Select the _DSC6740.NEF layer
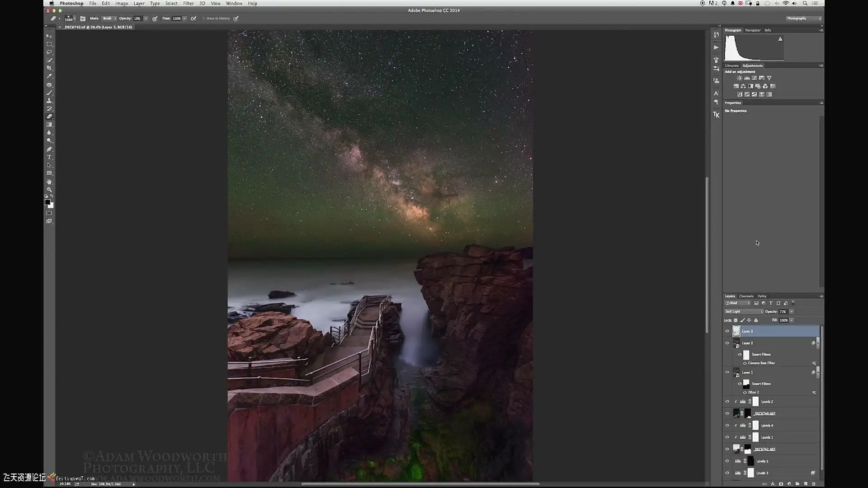868x488 pixels. pyautogui.click(x=764, y=413)
